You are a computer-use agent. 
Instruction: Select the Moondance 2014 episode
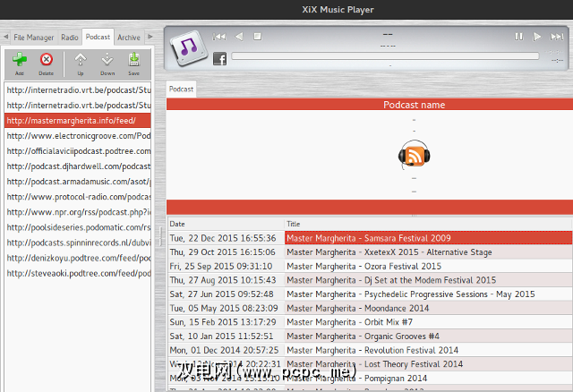coord(428,309)
